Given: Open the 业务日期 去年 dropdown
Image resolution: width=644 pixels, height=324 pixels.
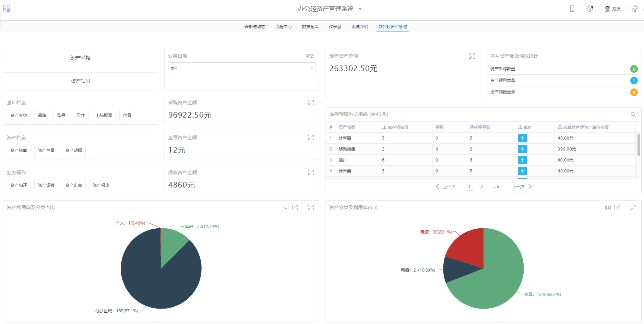Looking at the screenshot, I should tap(241, 68).
